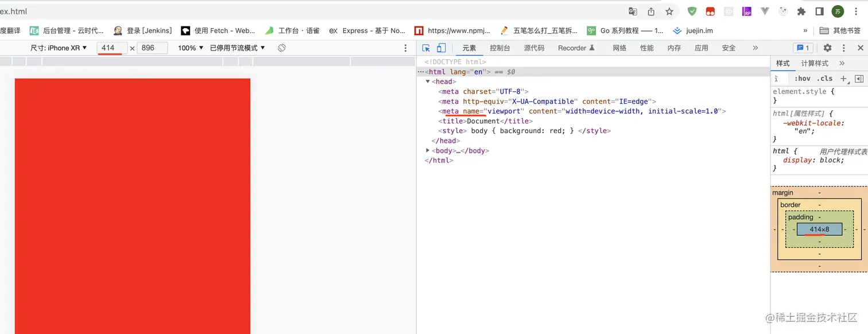Switch to the 性能 tab
This screenshot has height=334, width=868.
point(647,48)
